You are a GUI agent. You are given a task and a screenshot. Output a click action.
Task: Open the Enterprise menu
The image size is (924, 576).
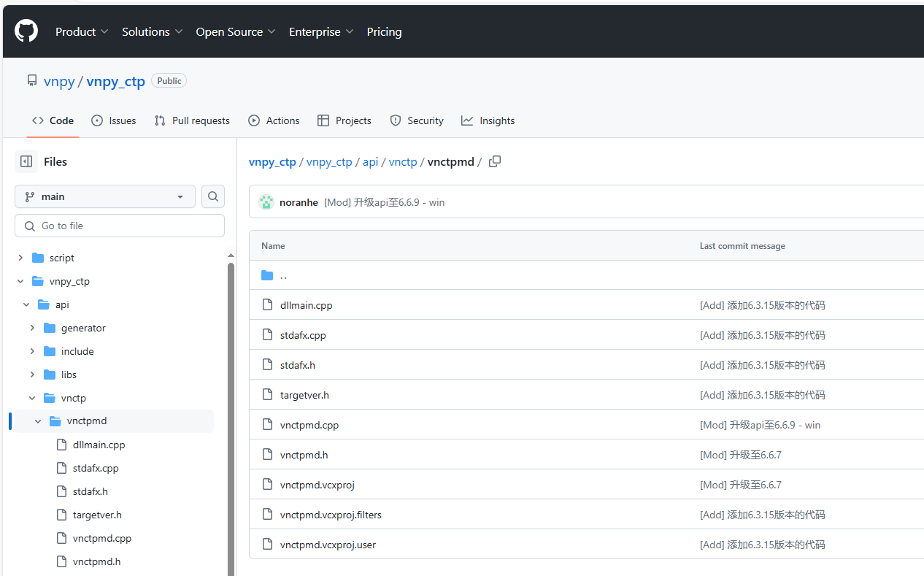[321, 31]
